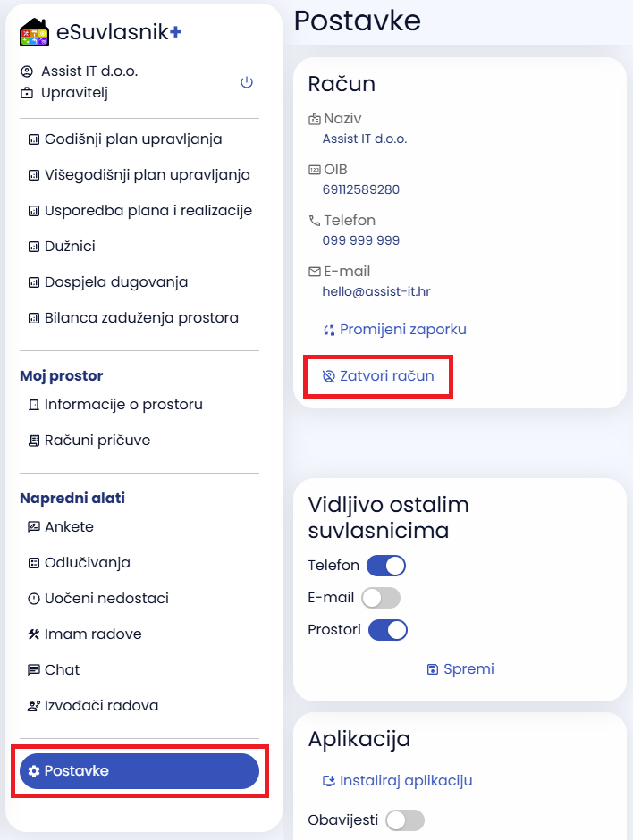
Task: Enable the Obavijesti toggle
Action: (405, 820)
